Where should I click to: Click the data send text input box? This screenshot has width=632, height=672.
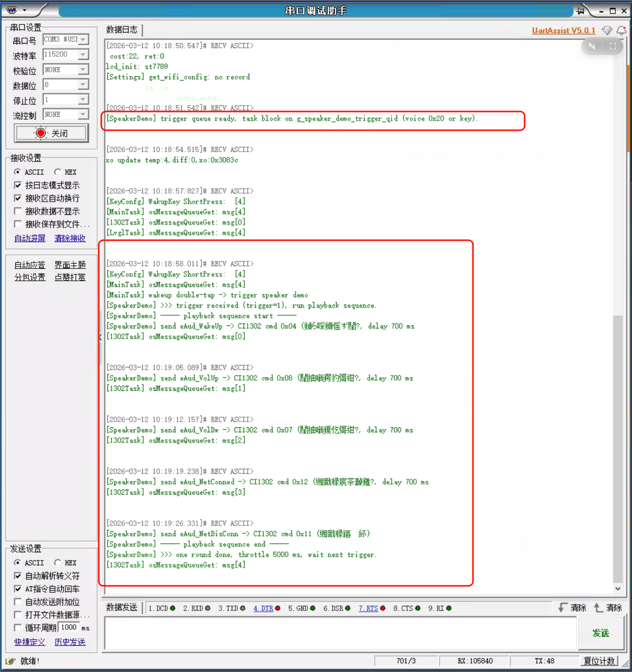pos(340,633)
